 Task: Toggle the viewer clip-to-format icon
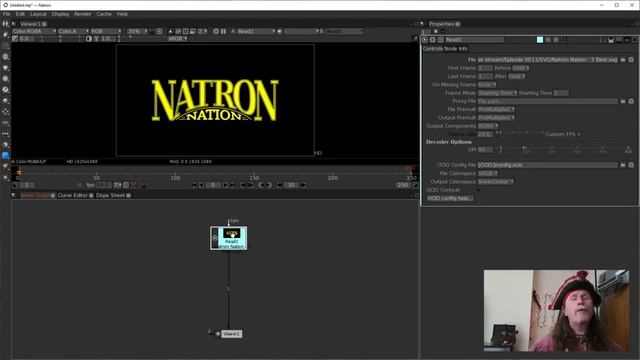tap(171, 31)
